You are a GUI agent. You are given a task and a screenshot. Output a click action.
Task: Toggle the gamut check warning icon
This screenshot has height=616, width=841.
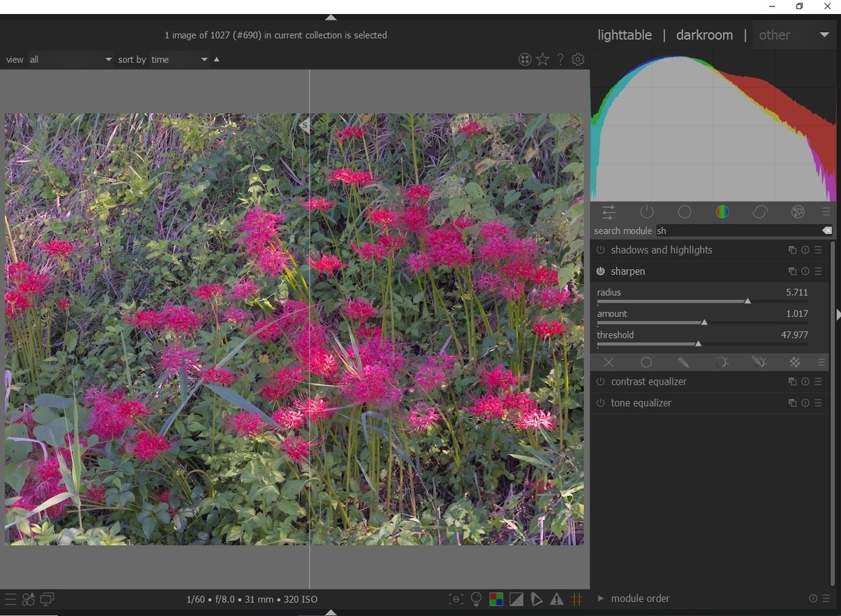(x=556, y=599)
